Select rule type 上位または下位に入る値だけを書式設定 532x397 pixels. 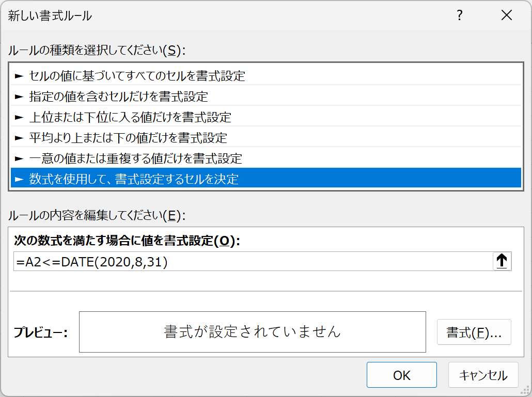pyautogui.click(x=266, y=117)
